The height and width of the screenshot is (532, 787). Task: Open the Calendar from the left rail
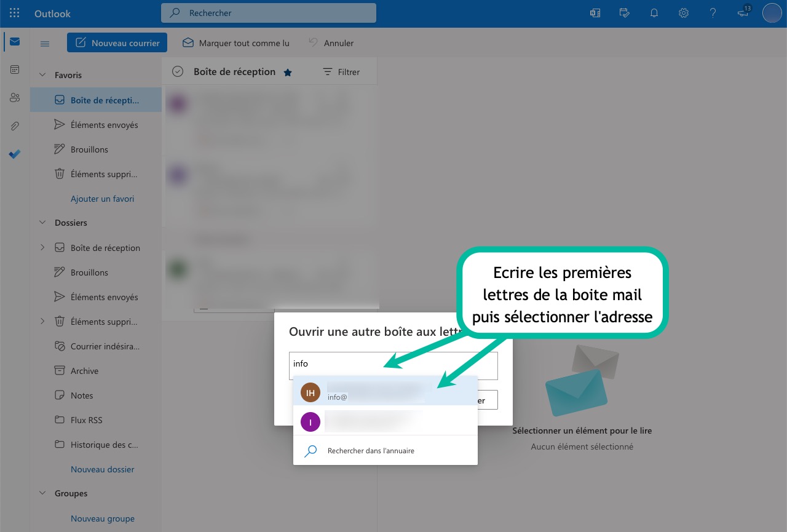[15, 69]
